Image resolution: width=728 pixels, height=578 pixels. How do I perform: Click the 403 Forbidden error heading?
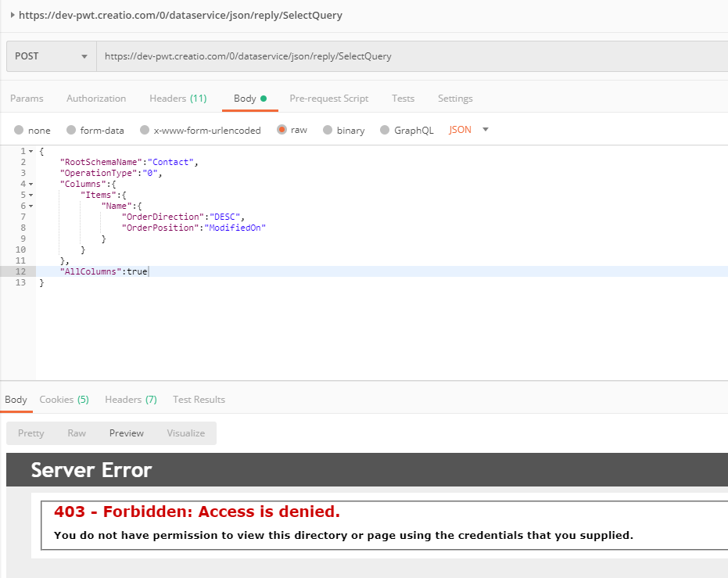(197, 512)
